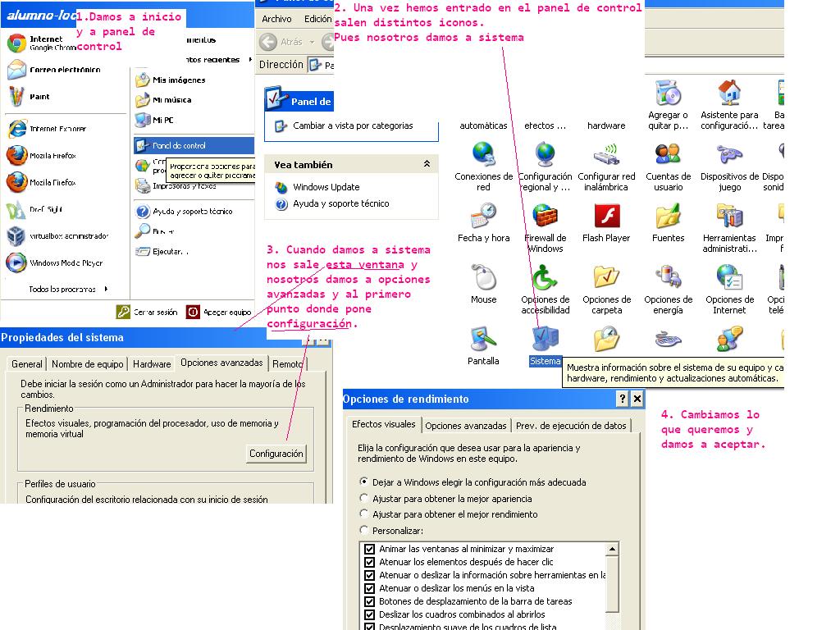Switch to General tab in Propiedades del sistema
The height and width of the screenshot is (630, 840).
pyautogui.click(x=27, y=363)
